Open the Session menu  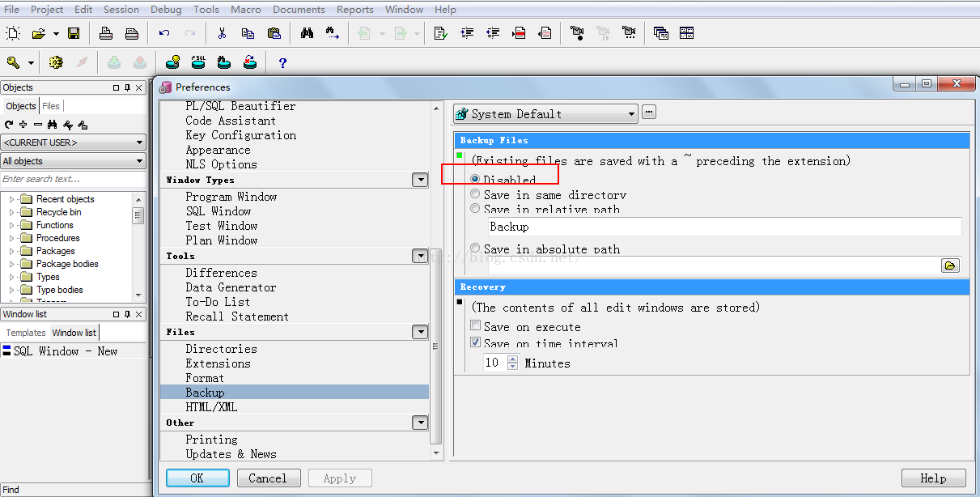tap(121, 10)
